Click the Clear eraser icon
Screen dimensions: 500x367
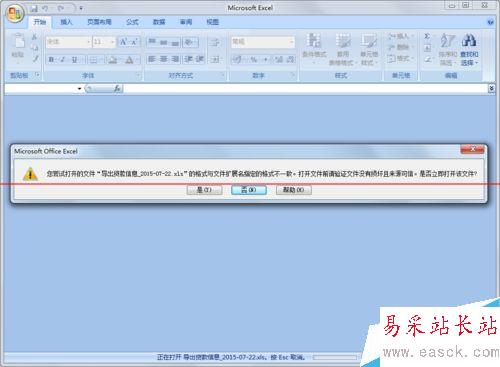coord(428,59)
